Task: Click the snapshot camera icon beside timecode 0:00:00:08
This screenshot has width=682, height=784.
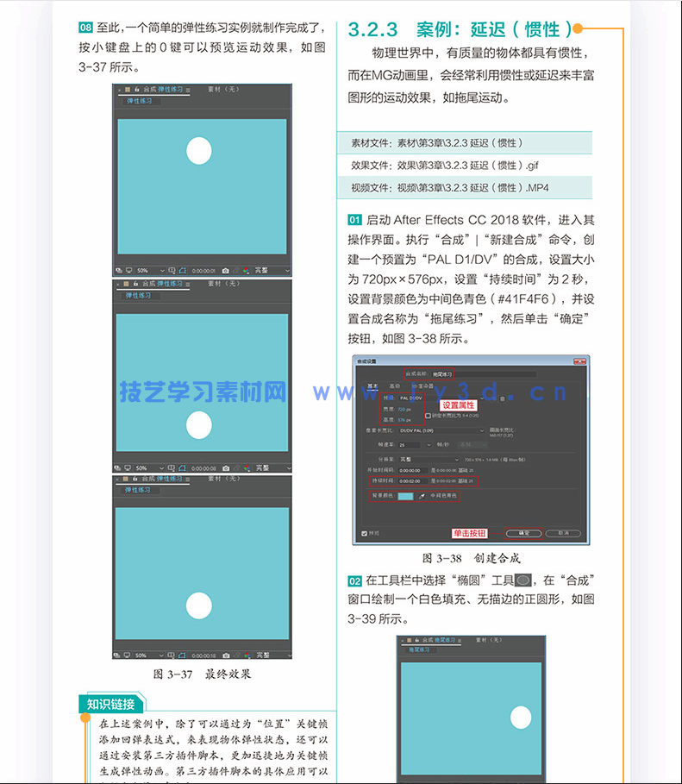Action: point(226,468)
